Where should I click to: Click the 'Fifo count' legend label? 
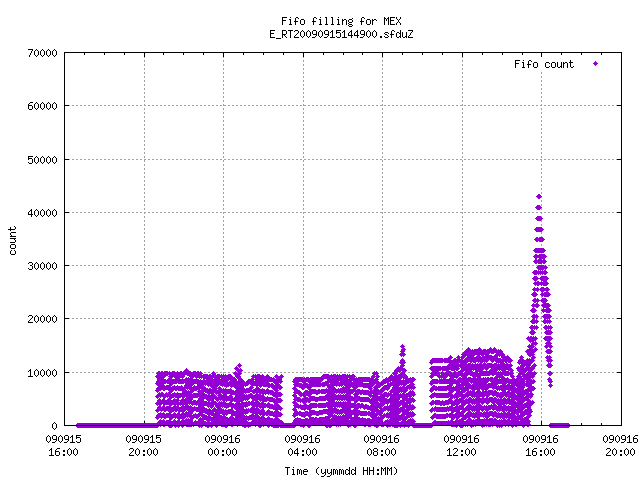(544, 64)
